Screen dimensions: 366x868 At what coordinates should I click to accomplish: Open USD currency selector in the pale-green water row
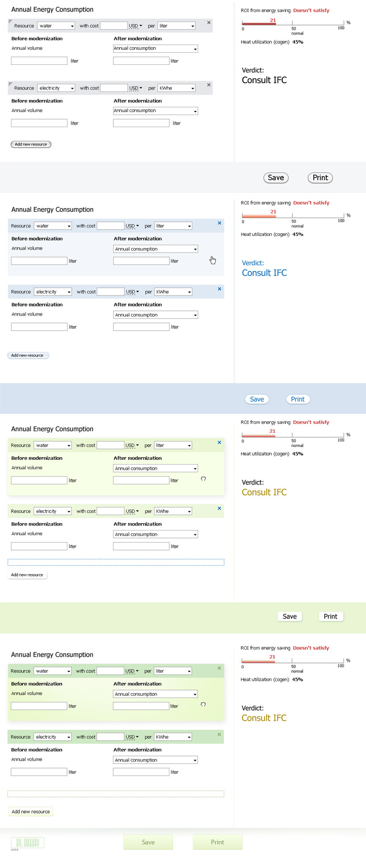point(132,445)
